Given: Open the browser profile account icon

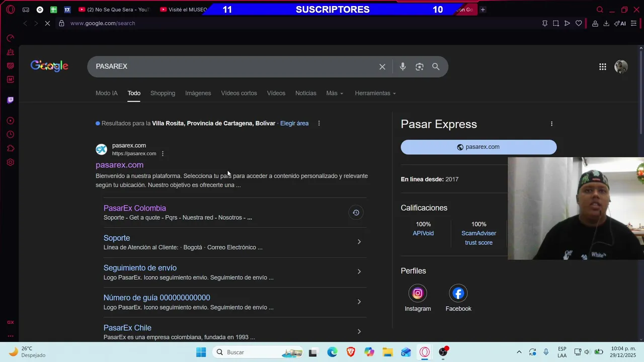Looking at the screenshot, I should (x=595, y=23).
